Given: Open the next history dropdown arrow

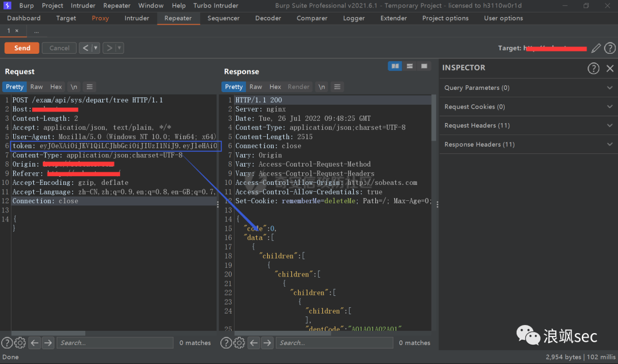Looking at the screenshot, I should pyautogui.click(x=120, y=48).
